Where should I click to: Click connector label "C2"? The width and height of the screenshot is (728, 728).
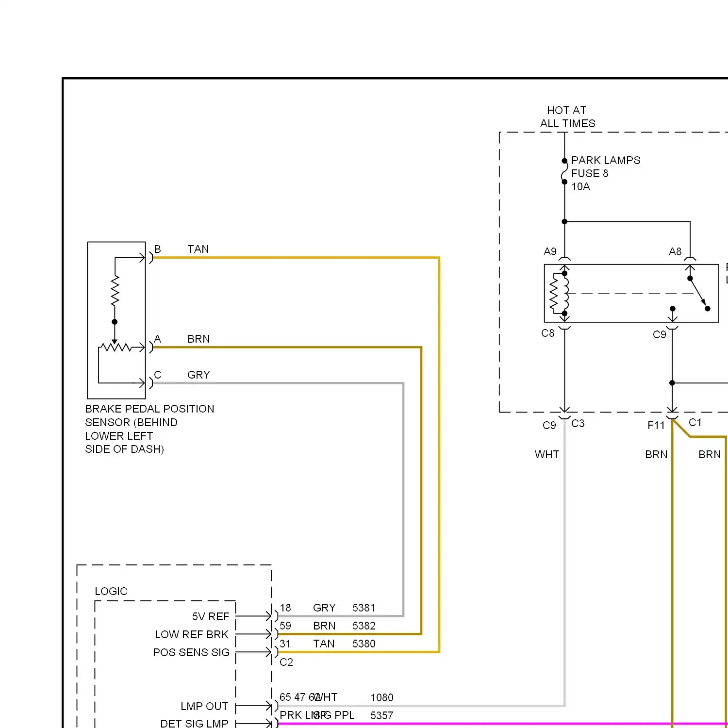286,662
